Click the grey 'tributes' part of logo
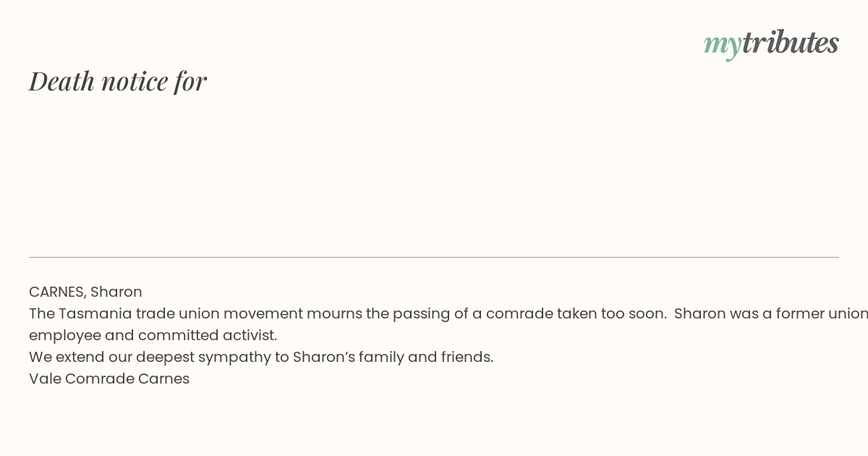868x456 pixels. 791,42
